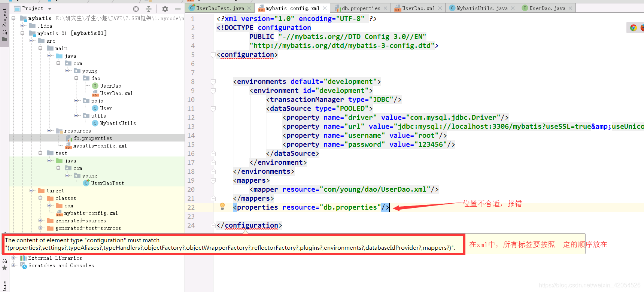Switch to MybatisUtils.java tab
The image size is (644, 292).
tap(482, 8)
